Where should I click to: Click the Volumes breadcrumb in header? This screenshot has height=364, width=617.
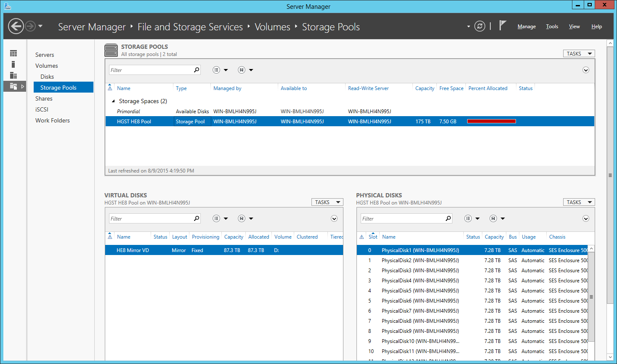point(272,27)
